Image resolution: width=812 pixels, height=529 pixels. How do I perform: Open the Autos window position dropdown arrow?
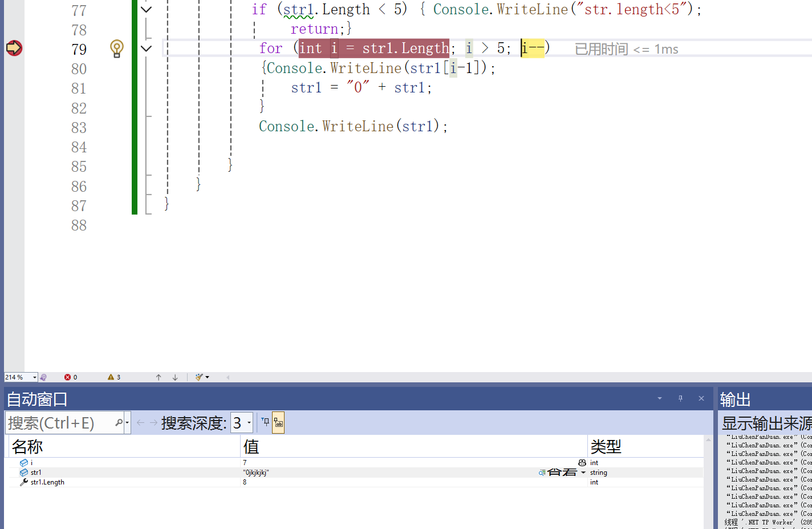660,398
